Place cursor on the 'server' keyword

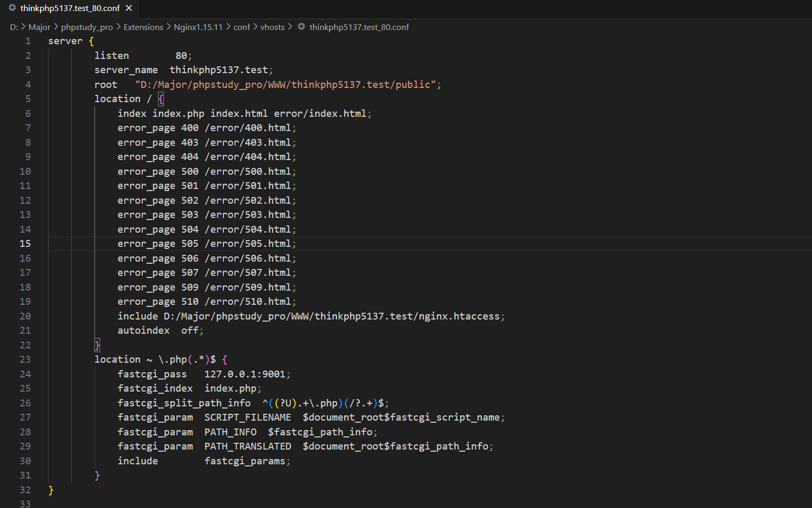[x=65, y=41]
